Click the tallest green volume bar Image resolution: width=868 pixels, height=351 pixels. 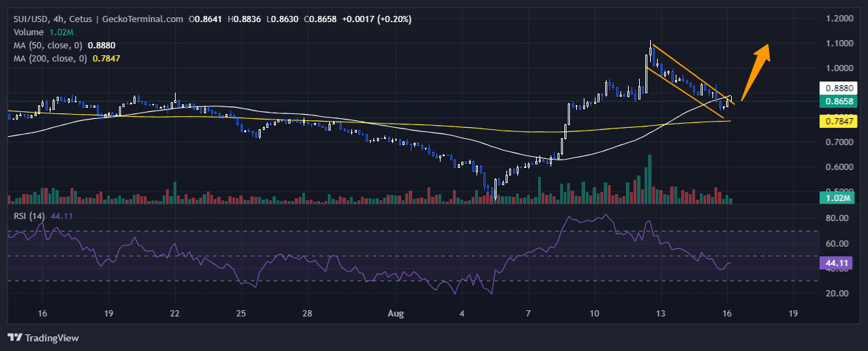[649, 180]
